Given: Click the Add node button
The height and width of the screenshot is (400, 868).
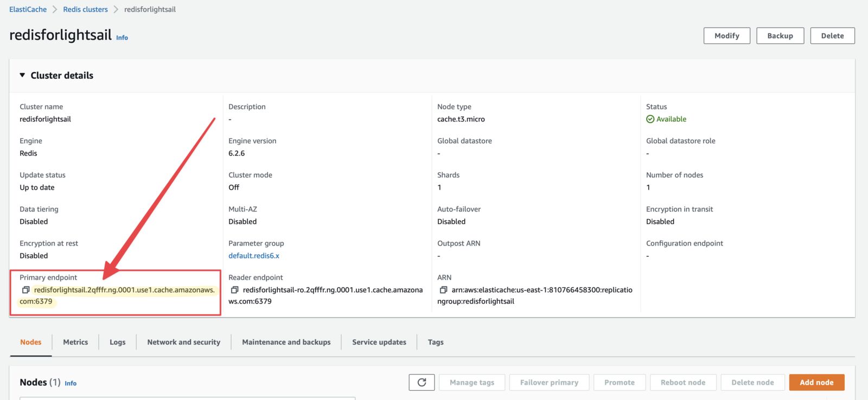Looking at the screenshot, I should coord(816,382).
